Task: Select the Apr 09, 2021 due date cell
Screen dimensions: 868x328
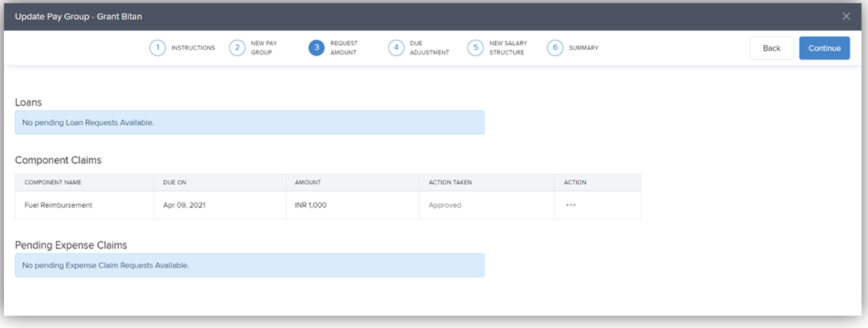Action: (x=220, y=205)
